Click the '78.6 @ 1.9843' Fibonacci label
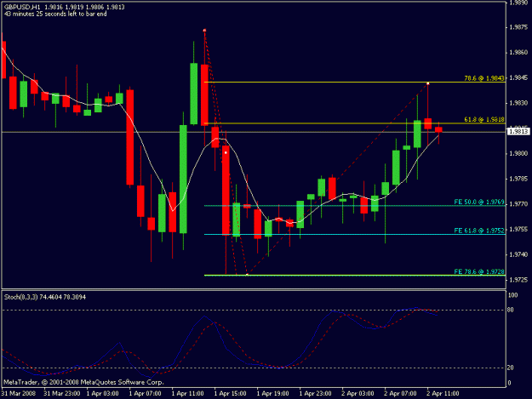Screen dimensions: 532x399 tap(484, 78)
